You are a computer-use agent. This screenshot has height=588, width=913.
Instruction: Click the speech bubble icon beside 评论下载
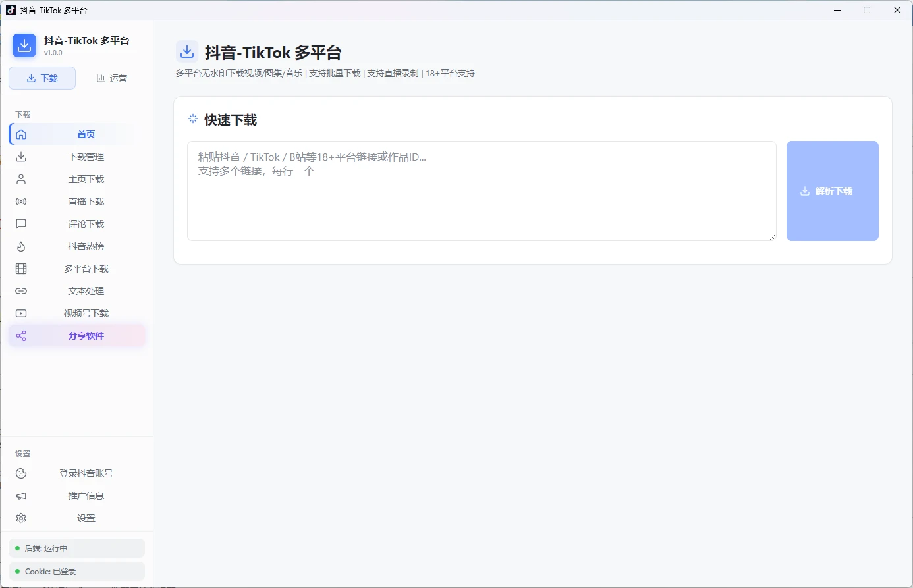21,224
